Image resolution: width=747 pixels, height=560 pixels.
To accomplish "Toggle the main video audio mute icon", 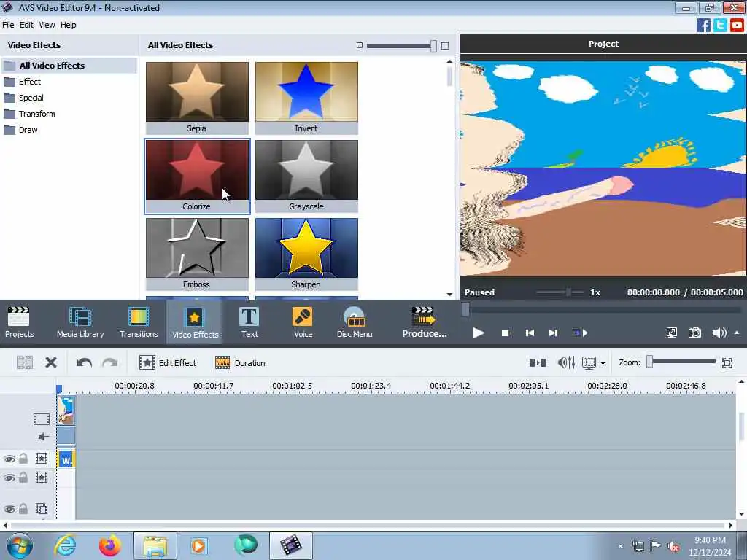I will [x=43, y=437].
